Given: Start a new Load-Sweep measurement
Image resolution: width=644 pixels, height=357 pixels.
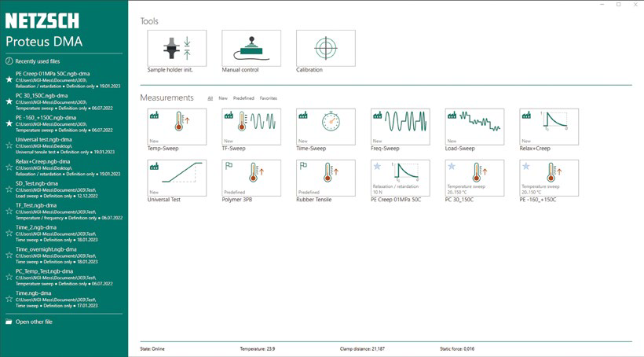Looking at the screenshot, I should [475, 127].
